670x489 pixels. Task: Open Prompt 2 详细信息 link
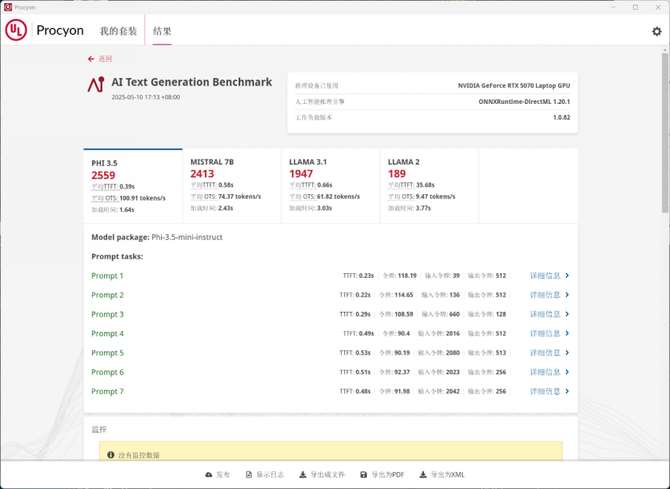coord(545,295)
